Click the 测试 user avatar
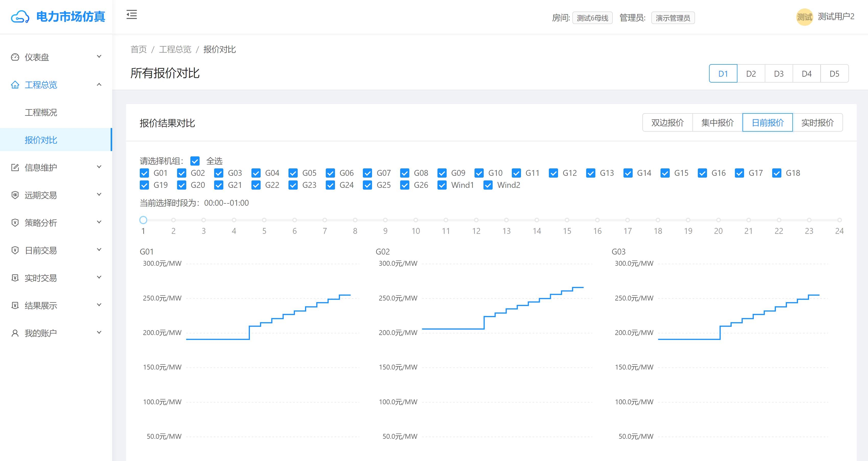The width and height of the screenshot is (868, 461). click(x=804, y=17)
